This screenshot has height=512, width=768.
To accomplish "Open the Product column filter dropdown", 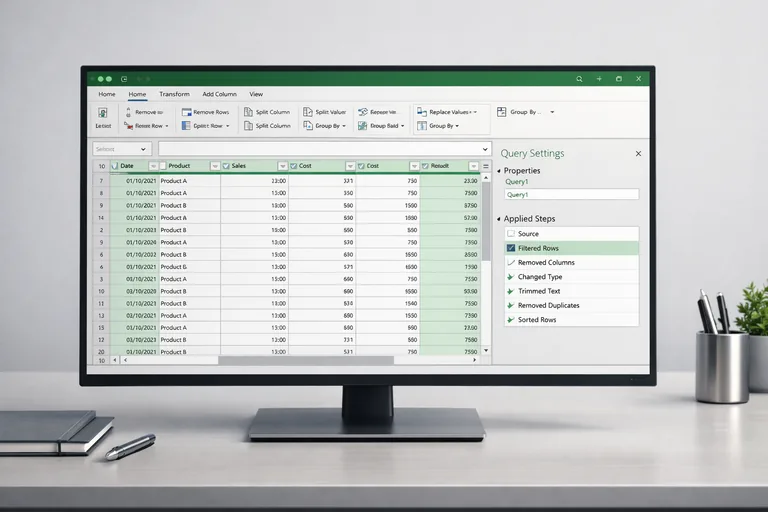I will [215, 166].
